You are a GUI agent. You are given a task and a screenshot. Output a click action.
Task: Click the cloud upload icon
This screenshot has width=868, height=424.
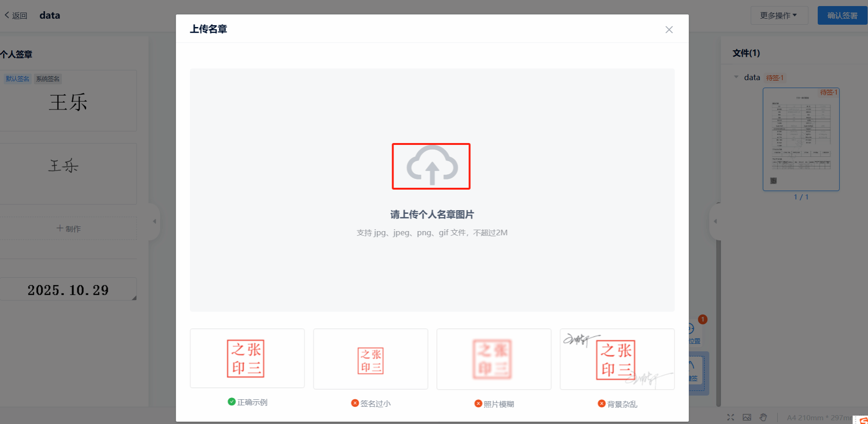431,166
